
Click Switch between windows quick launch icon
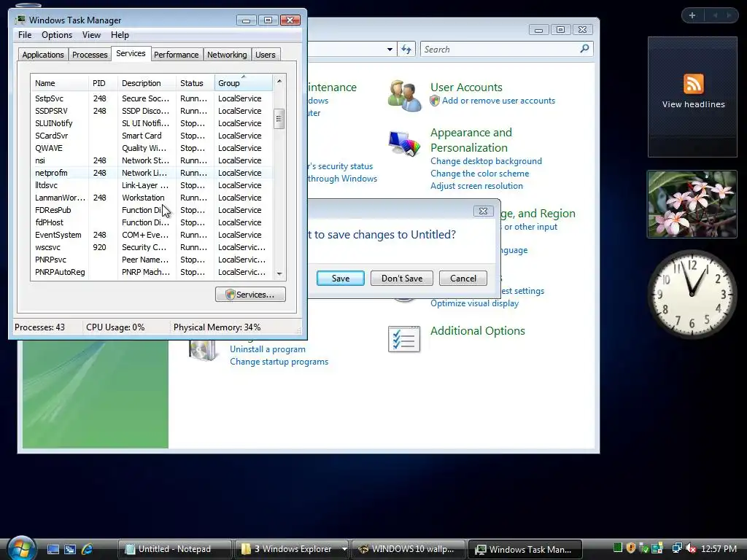click(x=69, y=549)
